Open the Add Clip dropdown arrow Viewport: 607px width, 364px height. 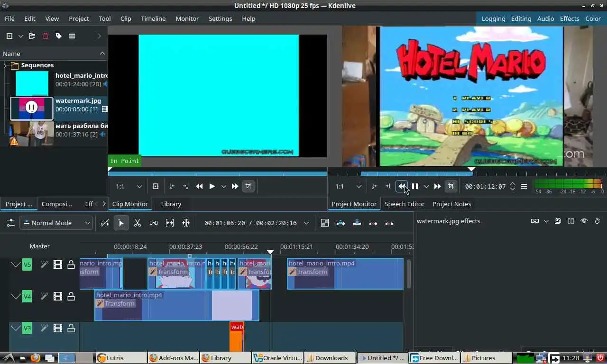tap(20, 36)
